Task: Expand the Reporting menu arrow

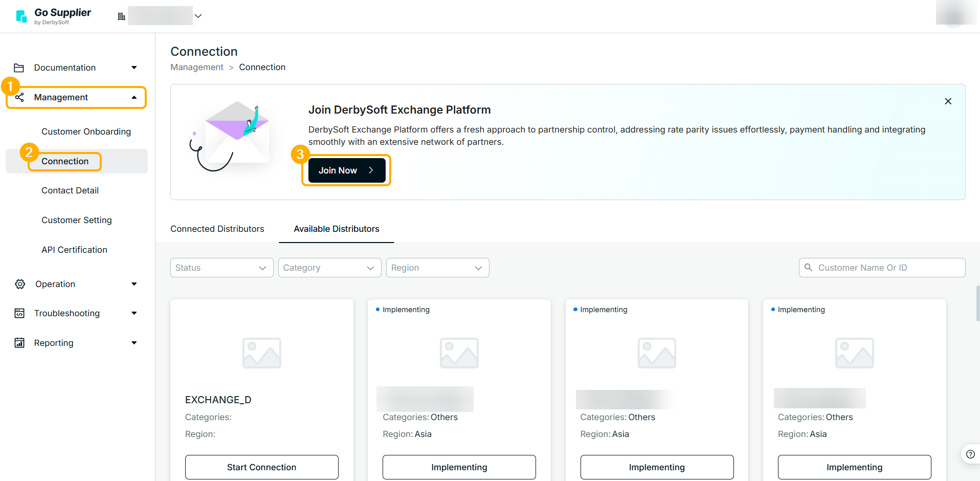Action: [x=134, y=343]
